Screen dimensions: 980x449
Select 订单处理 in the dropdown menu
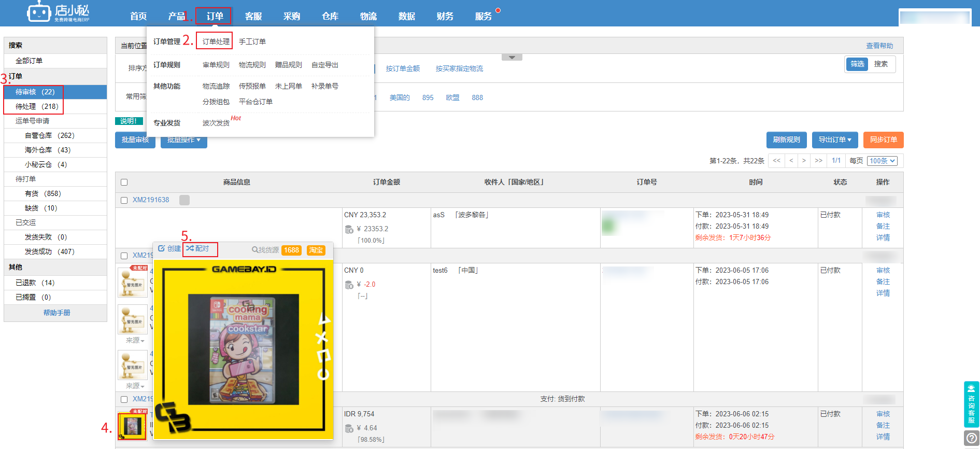point(216,41)
